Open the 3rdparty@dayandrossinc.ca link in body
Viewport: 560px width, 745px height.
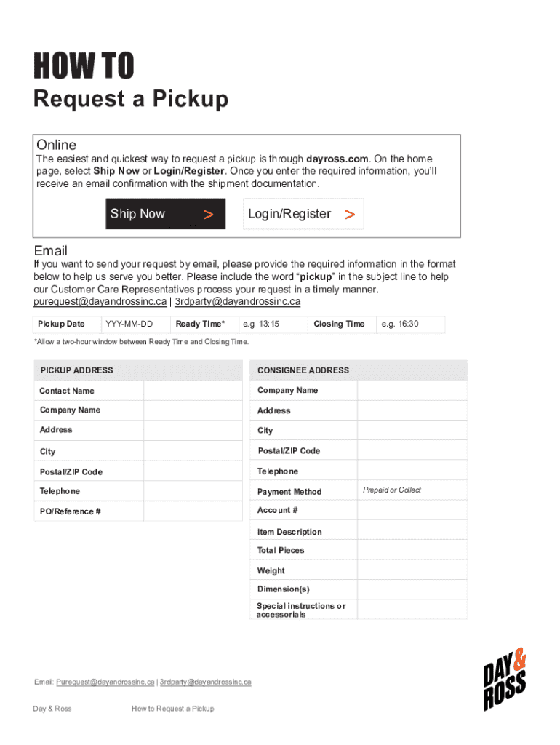(x=238, y=301)
